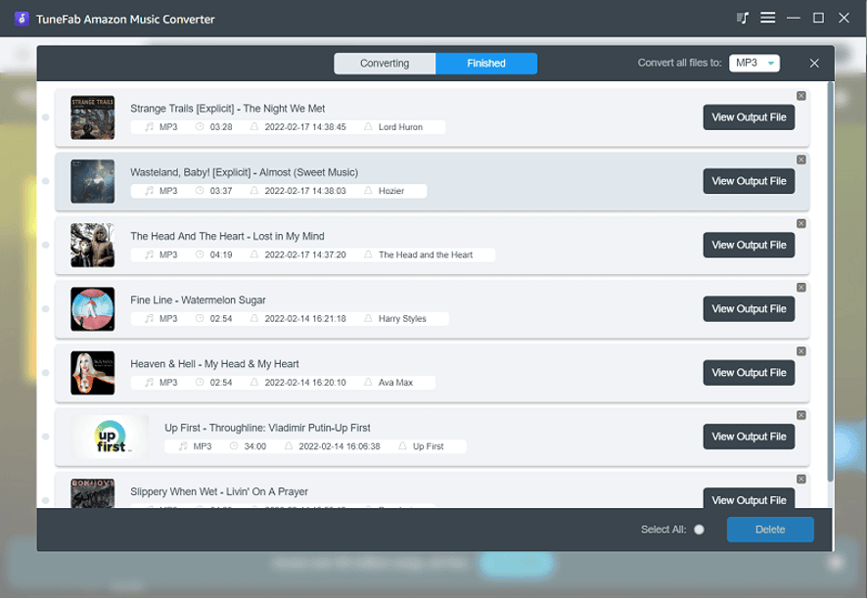
Task: Remove the Up First podcast with its x icon
Action: point(801,415)
